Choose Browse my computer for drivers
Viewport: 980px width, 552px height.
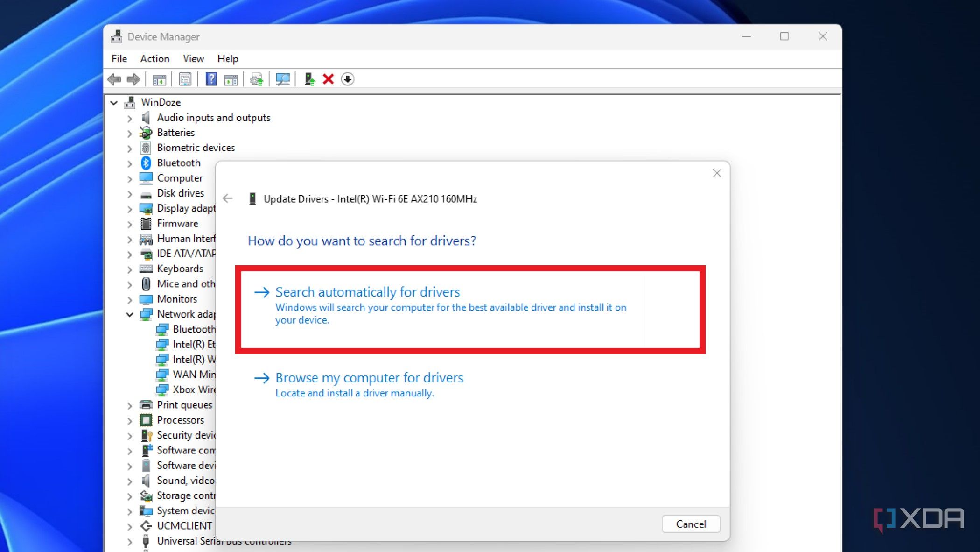tap(369, 378)
